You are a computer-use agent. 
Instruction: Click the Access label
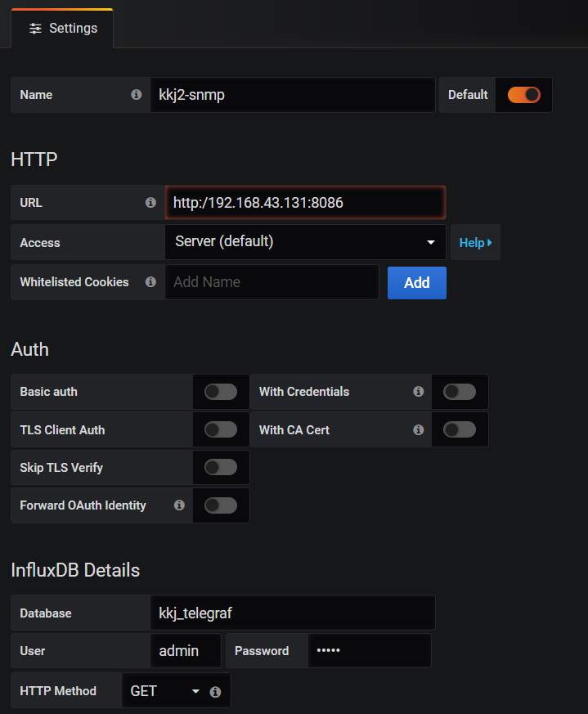pos(40,243)
